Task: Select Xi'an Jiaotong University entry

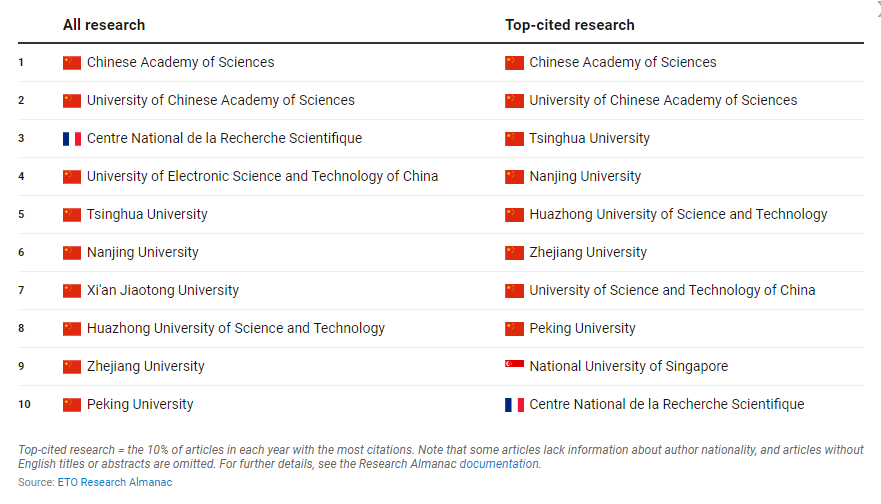Action: [x=163, y=291]
